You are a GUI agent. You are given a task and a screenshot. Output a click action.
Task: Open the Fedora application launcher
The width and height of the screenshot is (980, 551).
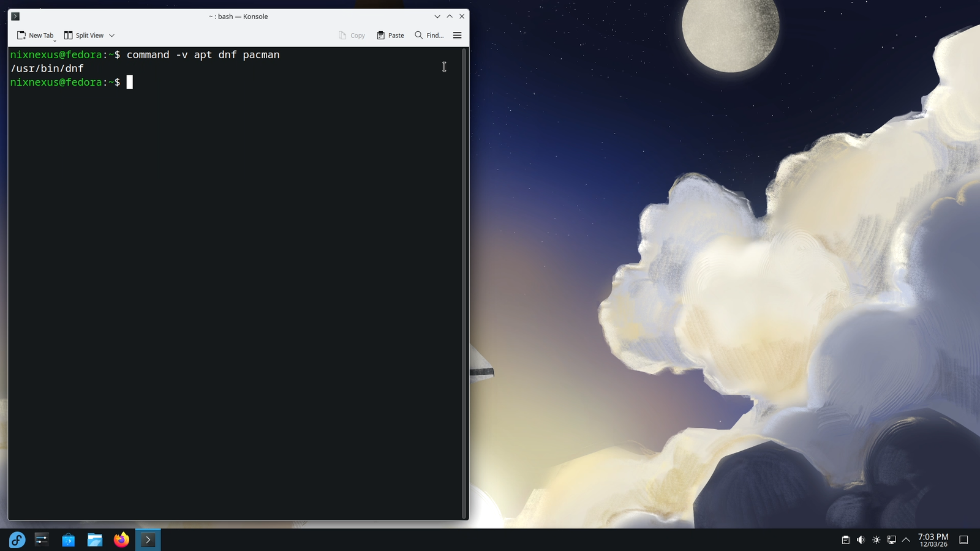(16, 540)
